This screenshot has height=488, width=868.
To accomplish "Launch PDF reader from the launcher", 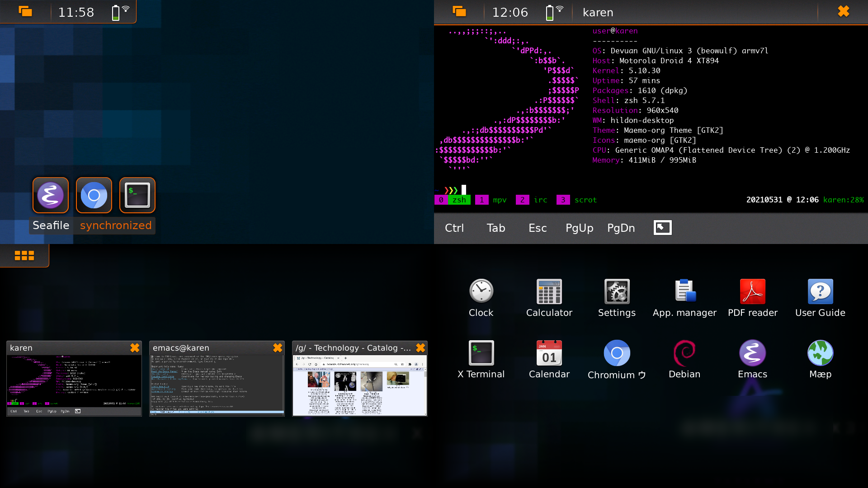I will [753, 298].
